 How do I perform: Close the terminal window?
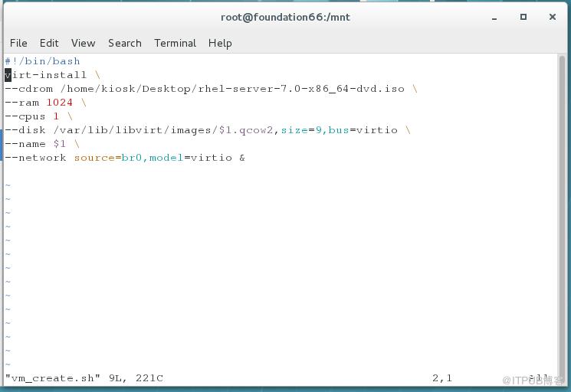(553, 17)
